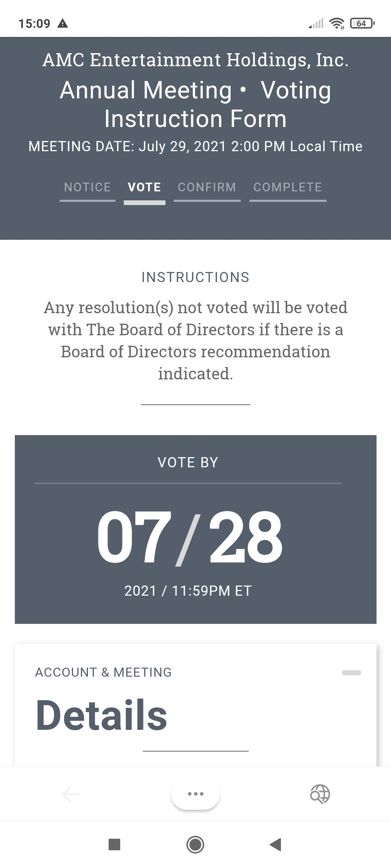The height and width of the screenshot is (868, 391).
Task: Tap the battery indicator showing 64
Action: [362, 24]
